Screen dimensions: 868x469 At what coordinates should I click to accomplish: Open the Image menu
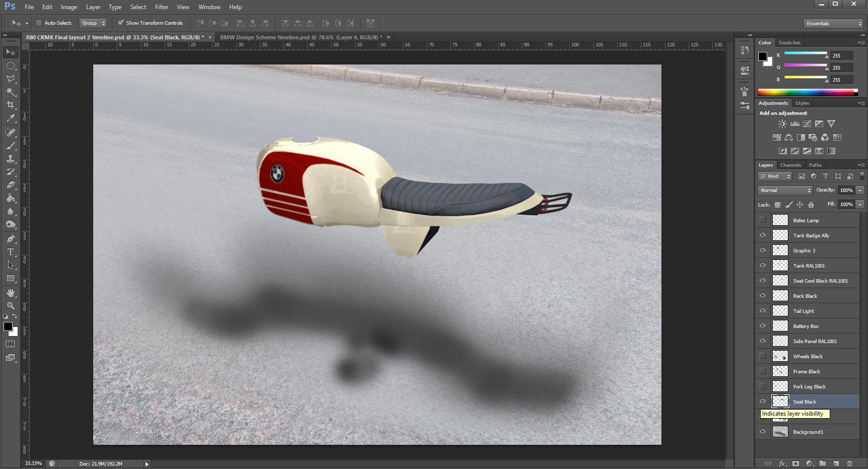(x=69, y=7)
